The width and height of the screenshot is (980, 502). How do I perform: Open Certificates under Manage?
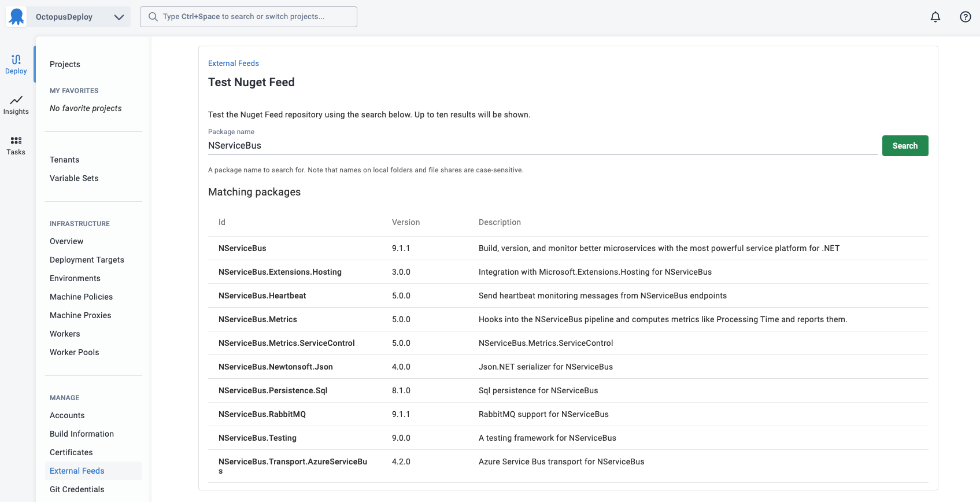(71, 452)
